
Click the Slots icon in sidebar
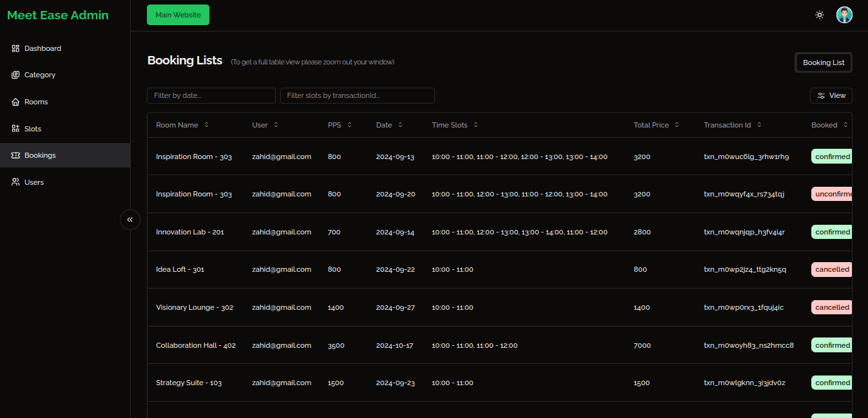(x=15, y=129)
